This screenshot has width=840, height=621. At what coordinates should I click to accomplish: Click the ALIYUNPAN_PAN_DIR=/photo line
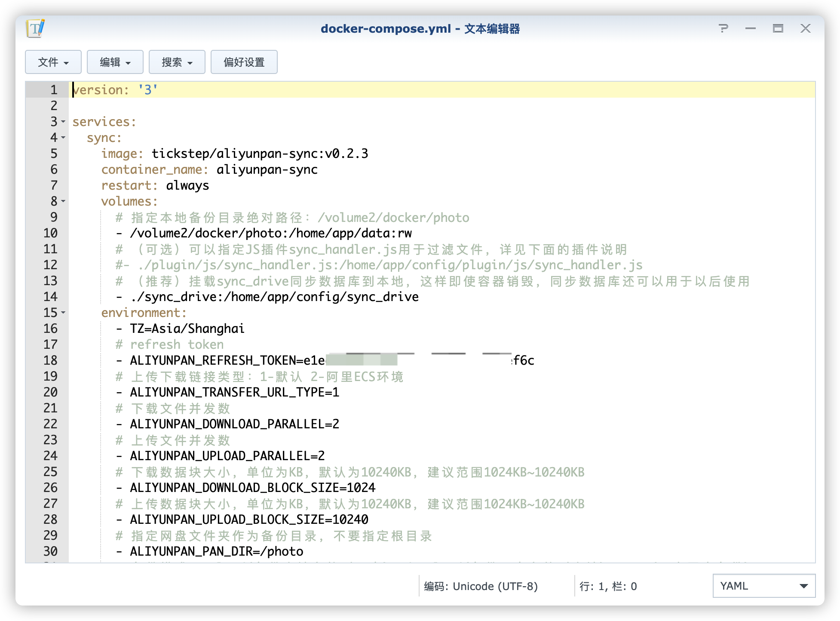(210, 551)
